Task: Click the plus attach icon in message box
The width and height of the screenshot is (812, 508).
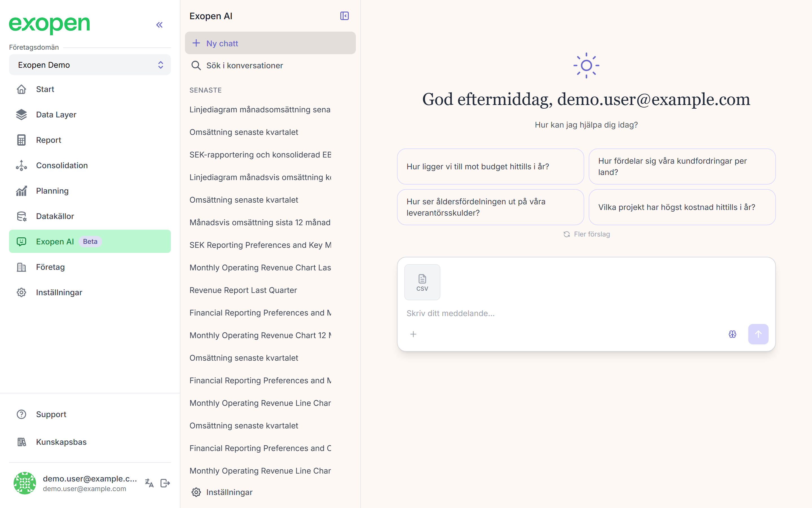Action: click(413, 334)
